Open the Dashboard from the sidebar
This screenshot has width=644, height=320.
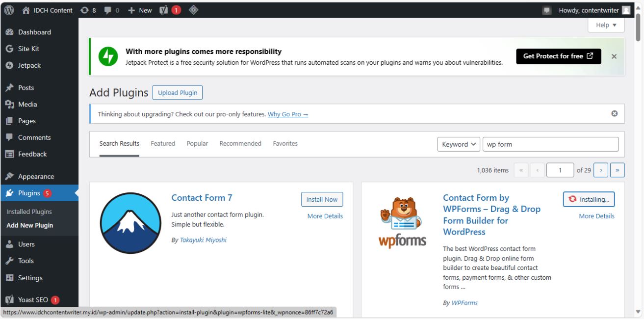(32, 32)
